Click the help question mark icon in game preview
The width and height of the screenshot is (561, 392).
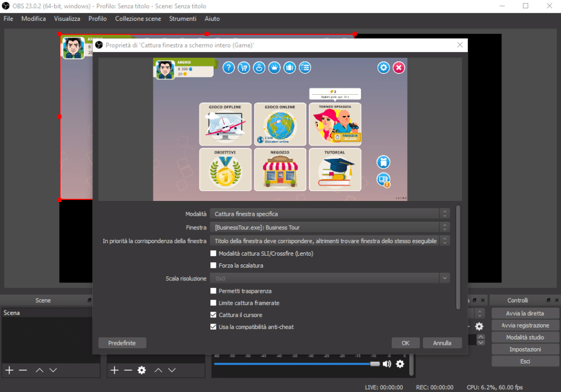click(228, 67)
